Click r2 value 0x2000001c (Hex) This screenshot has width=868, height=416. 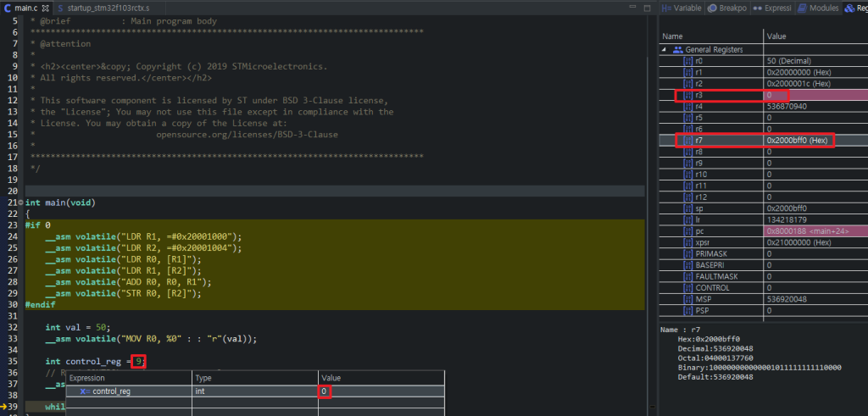pyautogui.click(x=798, y=84)
